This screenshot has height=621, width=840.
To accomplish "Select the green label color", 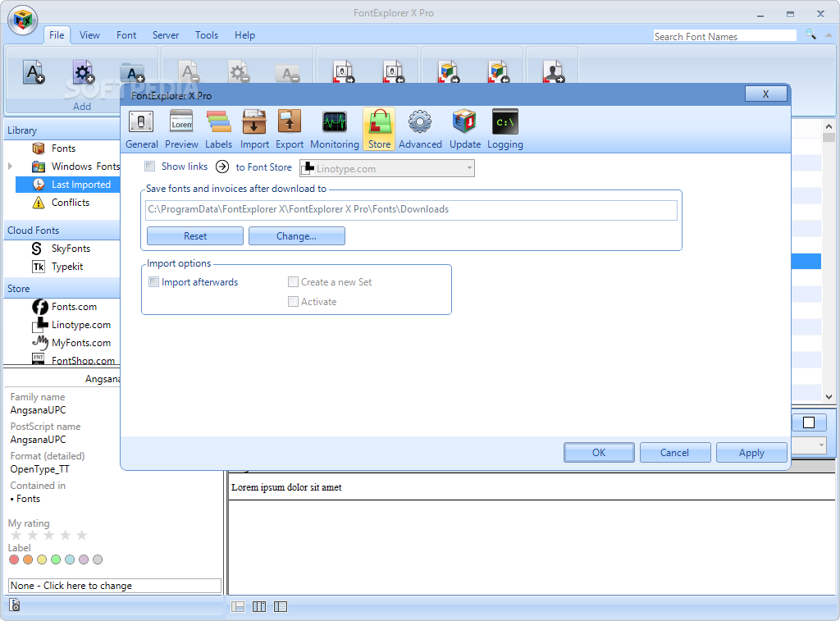I will [x=56, y=559].
